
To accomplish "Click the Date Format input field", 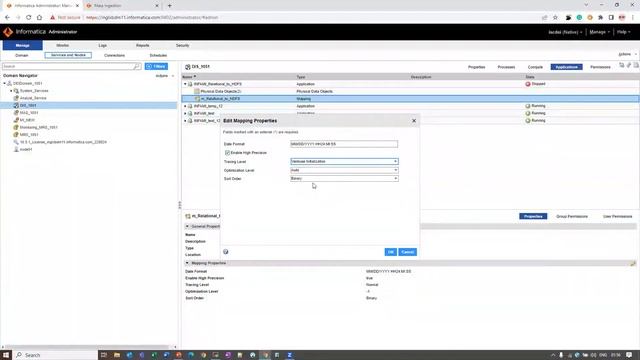I will click(344, 144).
